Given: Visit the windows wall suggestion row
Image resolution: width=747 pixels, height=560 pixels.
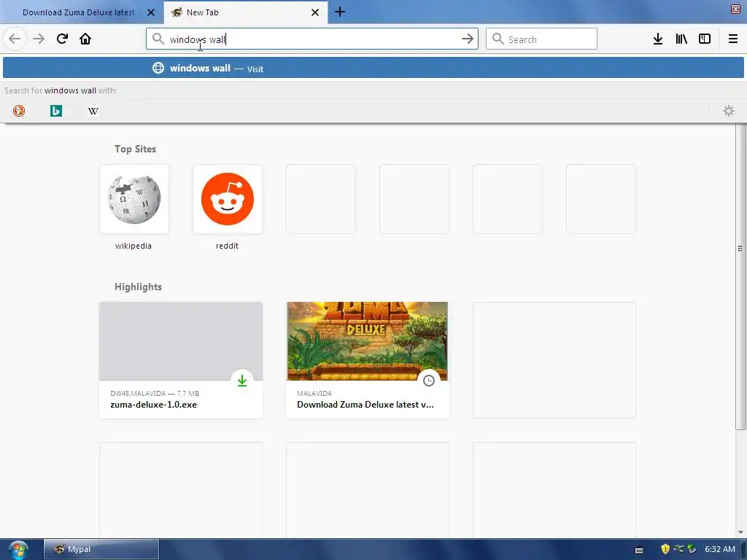Looking at the screenshot, I should pos(373,68).
